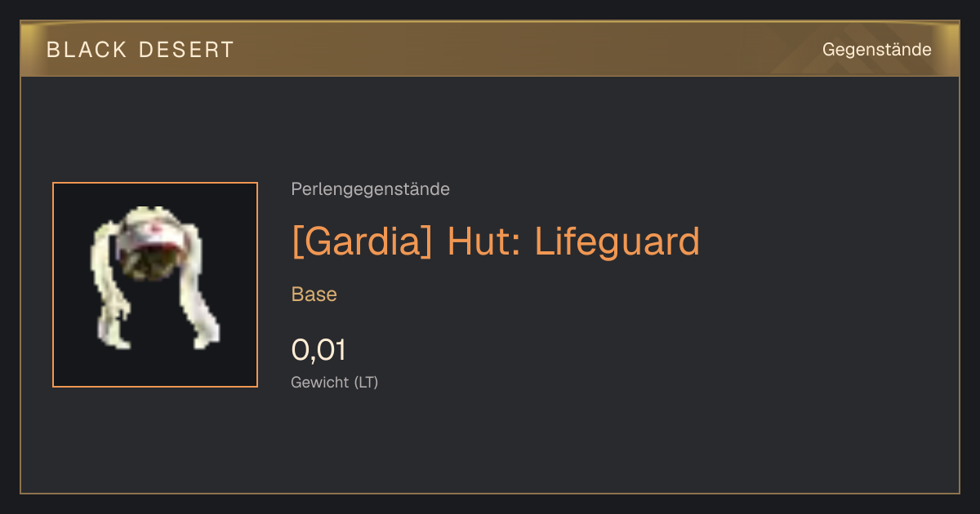Click the right hanging ribbon of the hat icon
The width and height of the screenshot is (980, 514).
[199, 288]
